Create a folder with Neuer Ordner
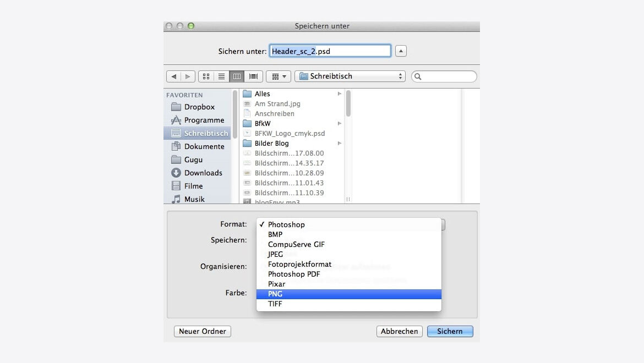The height and width of the screenshot is (363, 644). [x=203, y=332]
